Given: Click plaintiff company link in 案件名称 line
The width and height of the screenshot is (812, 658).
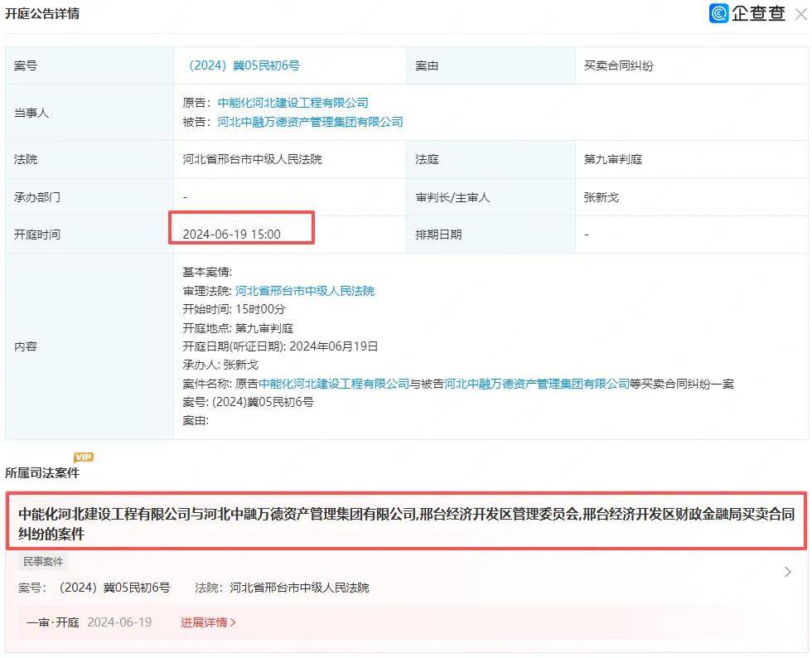Looking at the screenshot, I should [x=334, y=384].
